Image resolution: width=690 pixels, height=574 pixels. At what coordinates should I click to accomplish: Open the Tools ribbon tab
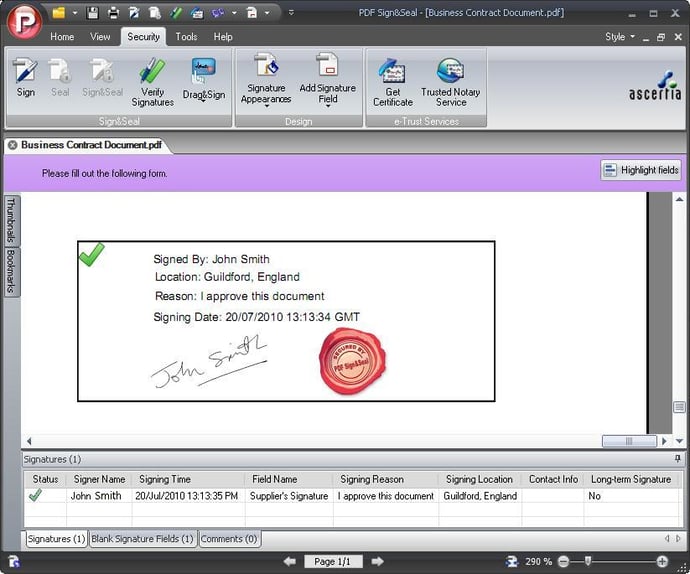pos(186,37)
